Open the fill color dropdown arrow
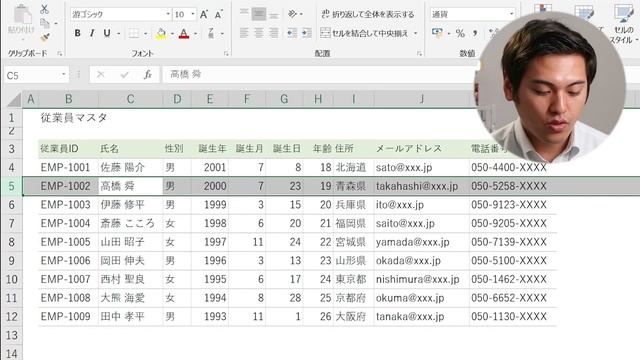The width and height of the screenshot is (640, 360). [x=172, y=33]
